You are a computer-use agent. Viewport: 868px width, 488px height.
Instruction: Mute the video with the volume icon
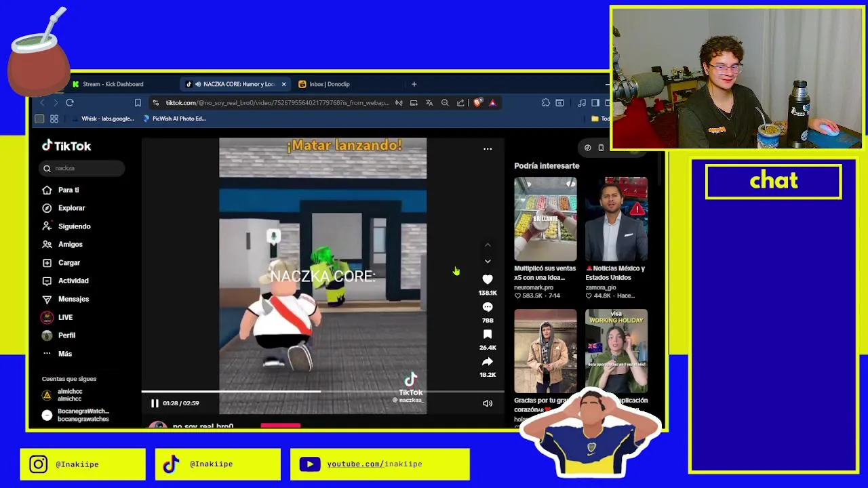(488, 403)
